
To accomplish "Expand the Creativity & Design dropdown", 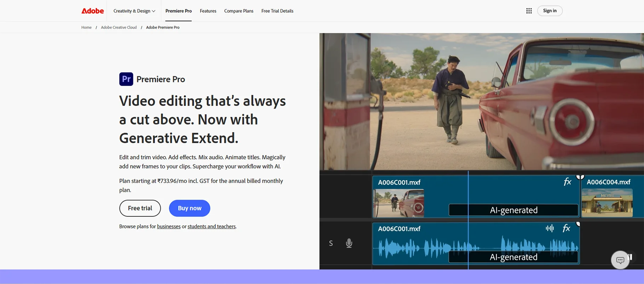I will click(x=134, y=11).
